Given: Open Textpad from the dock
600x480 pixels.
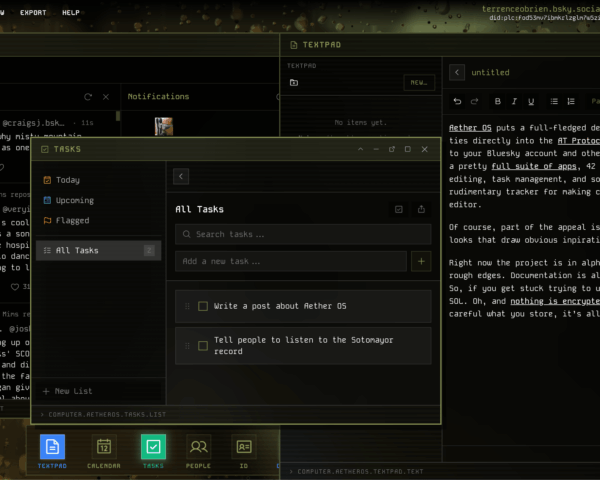Looking at the screenshot, I should pos(51,447).
